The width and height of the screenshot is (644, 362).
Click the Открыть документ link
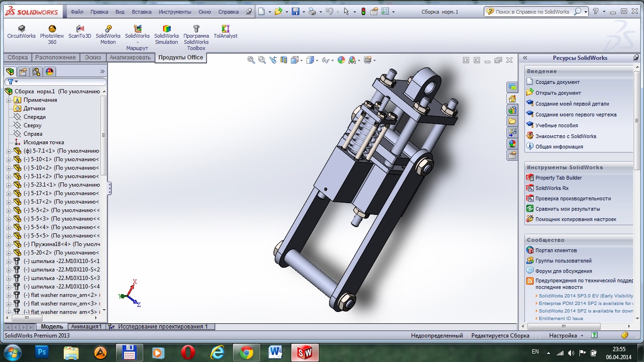(558, 93)
